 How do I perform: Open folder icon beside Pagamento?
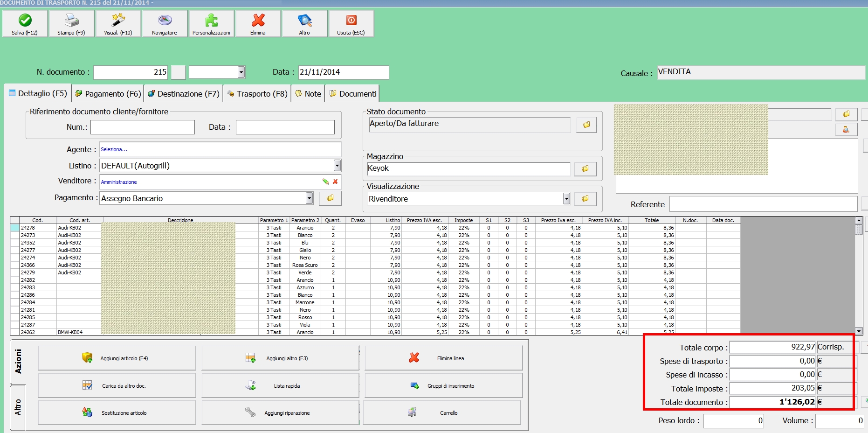(330, 198)
